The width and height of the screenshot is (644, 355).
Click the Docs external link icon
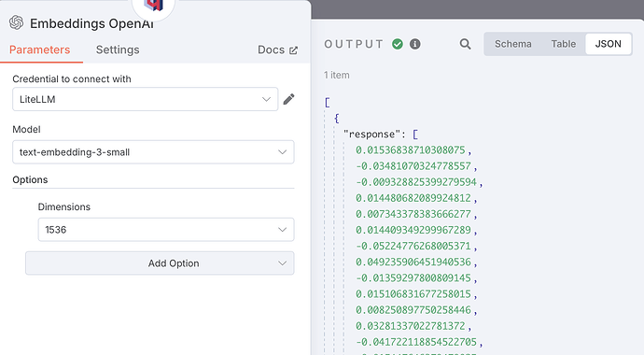coord(294,50)
